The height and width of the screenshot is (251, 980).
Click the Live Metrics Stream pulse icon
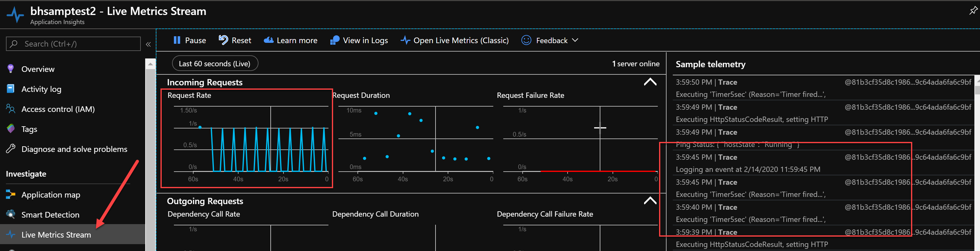11,235
